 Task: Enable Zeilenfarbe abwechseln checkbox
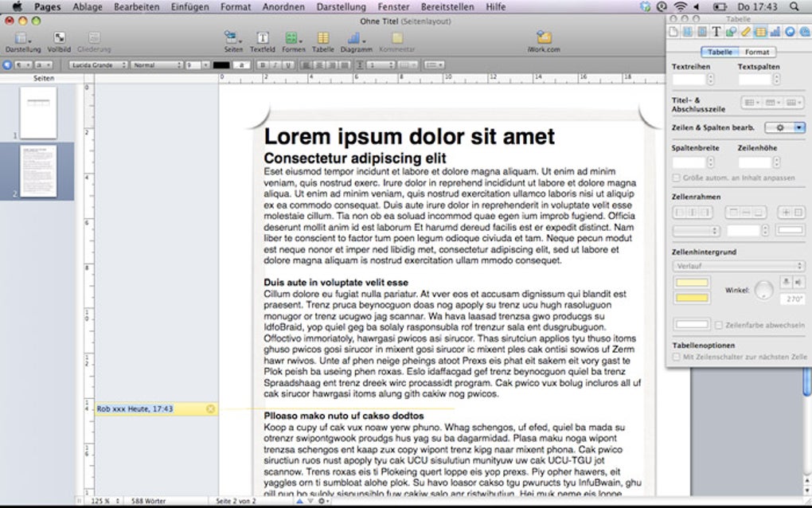719,325
